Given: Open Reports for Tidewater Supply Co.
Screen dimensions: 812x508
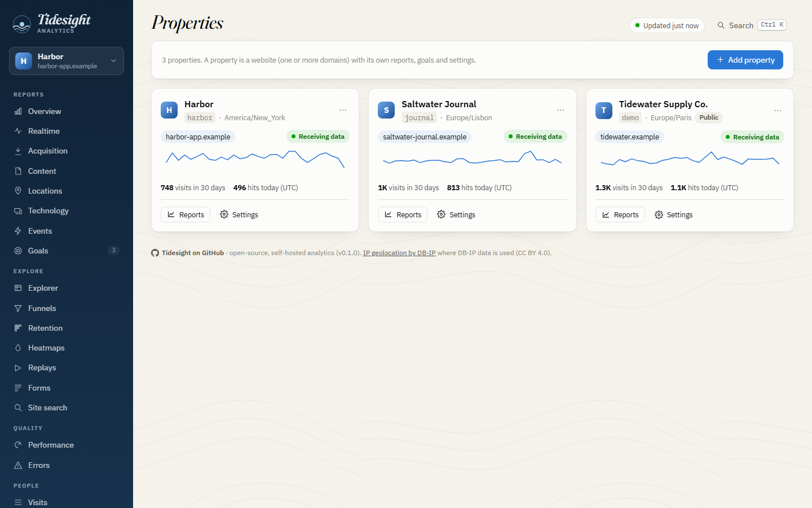Looking at the screenshot, I should click(620, 214).
